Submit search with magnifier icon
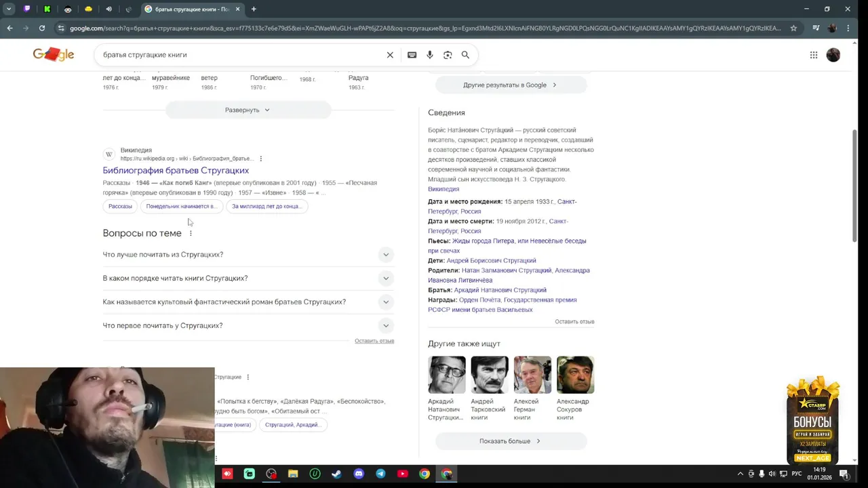The width and height of the screenshot is (868, 488). coord(465,55)
